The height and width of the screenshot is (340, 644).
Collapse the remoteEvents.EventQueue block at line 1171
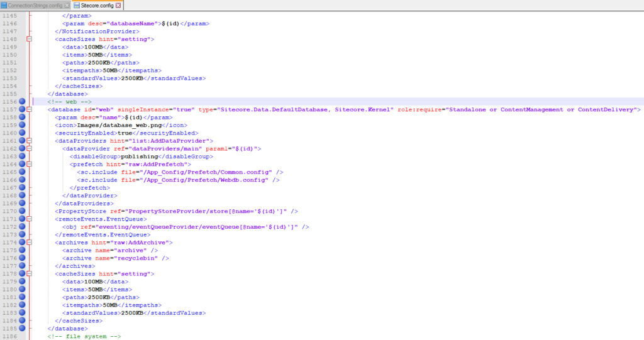pyautogui.click(x=29, y=219)
